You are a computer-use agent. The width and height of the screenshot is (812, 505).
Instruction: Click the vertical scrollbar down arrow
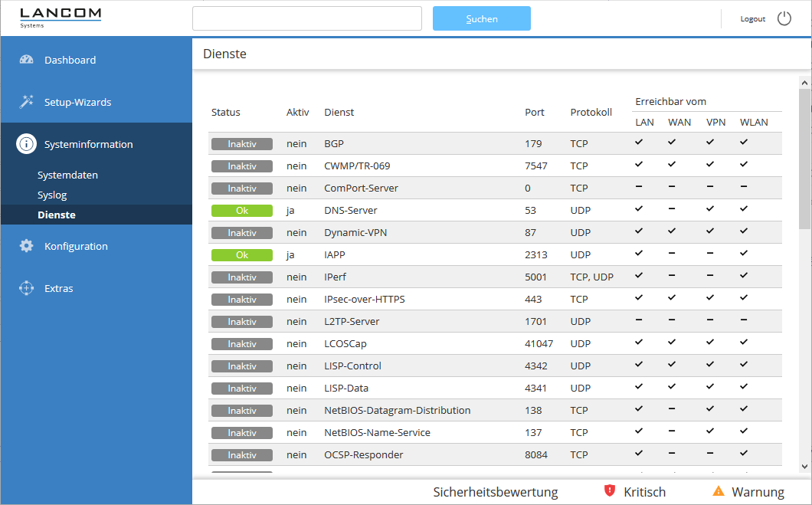click(804, 466)
